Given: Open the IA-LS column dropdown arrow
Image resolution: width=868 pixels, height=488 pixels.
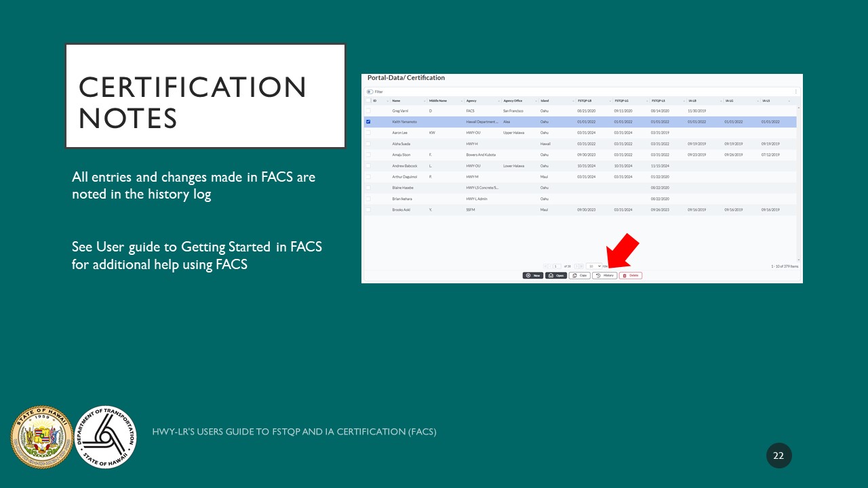Looking at the screenshot, I should [789, 101].
